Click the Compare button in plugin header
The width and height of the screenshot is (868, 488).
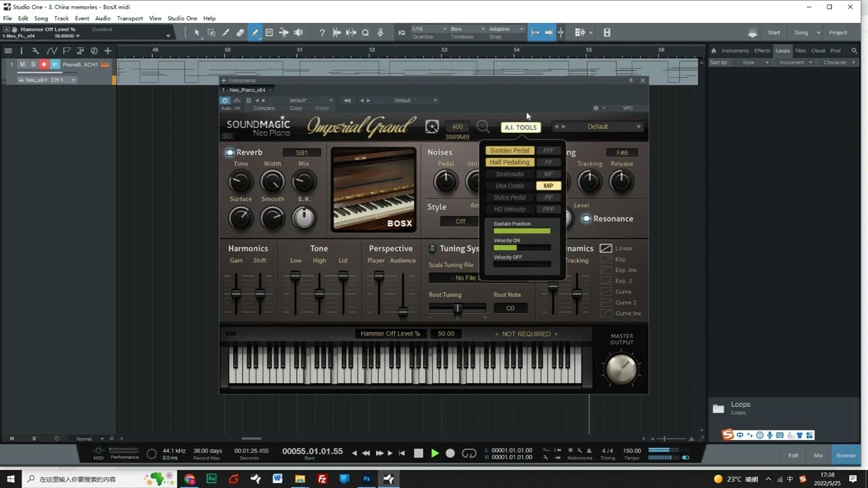(x=264, y=108)
